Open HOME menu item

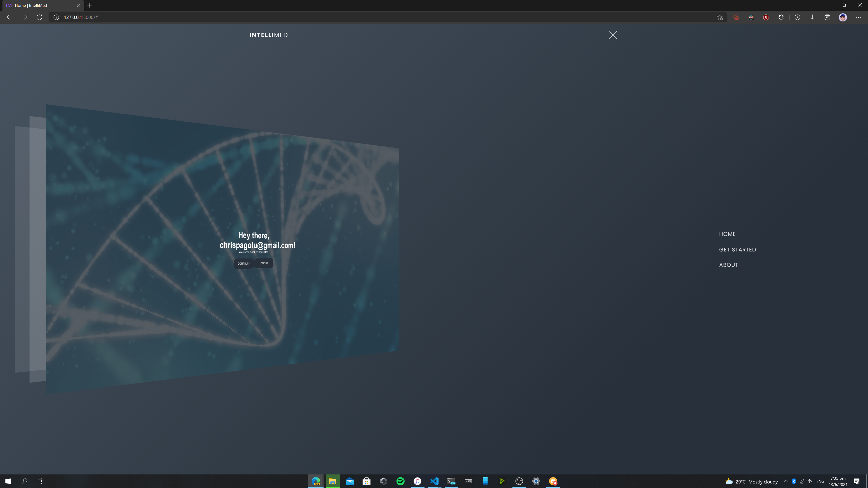point(727,234)
